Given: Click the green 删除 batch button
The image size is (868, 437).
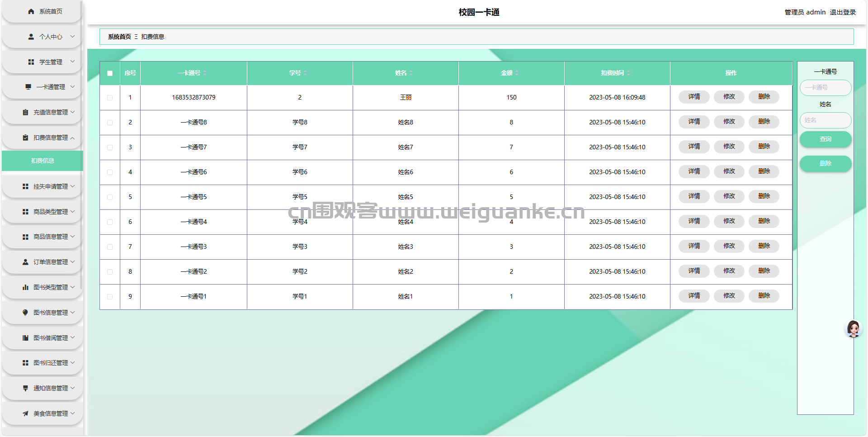Looking at the screenshot, I should click(x=826, y=164).
